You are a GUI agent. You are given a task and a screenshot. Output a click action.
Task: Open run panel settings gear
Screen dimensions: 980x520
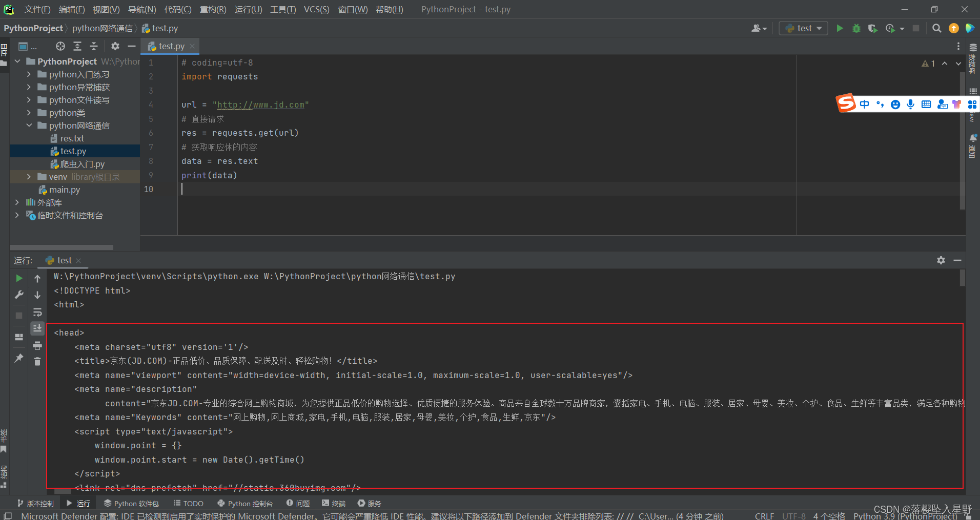941,260
